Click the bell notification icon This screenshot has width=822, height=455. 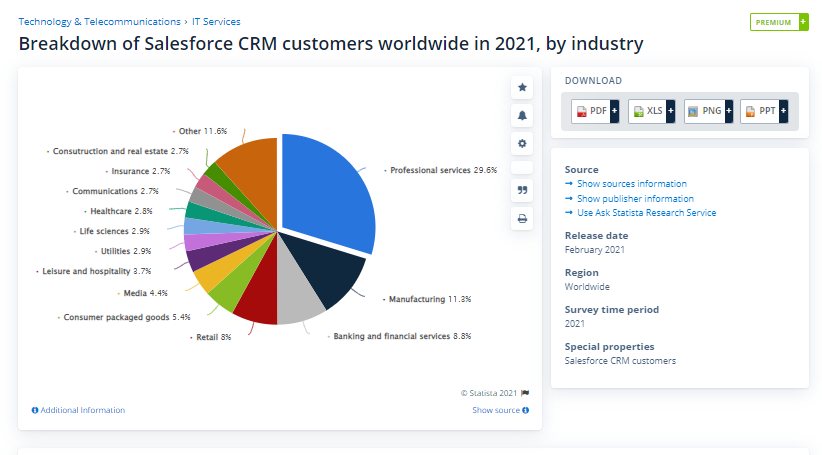522,116
